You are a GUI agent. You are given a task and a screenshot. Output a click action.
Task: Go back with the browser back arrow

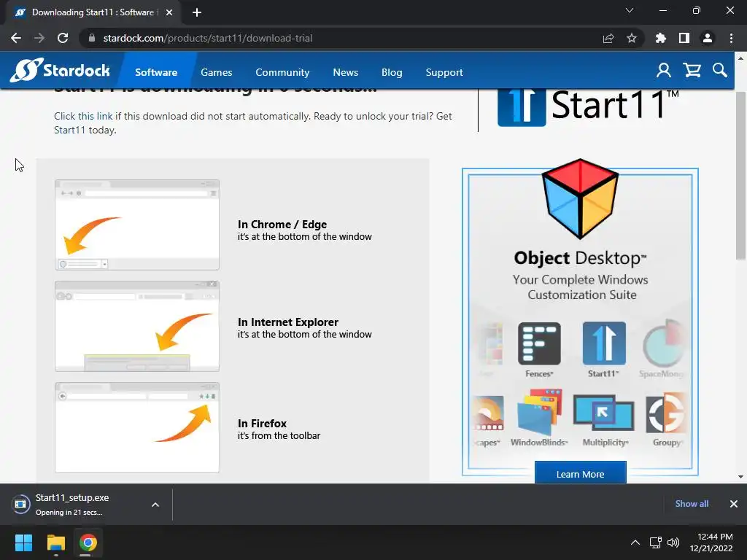(16, 38)
